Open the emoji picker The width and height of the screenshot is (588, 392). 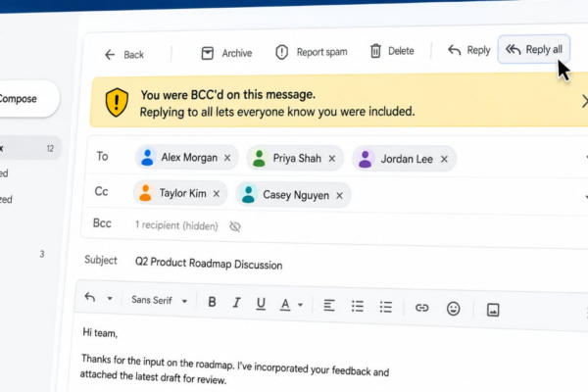click(454, 309)
